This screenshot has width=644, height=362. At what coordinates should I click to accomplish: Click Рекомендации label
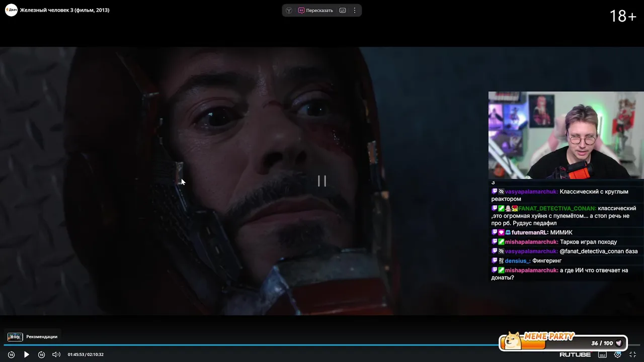pos(42,337)
